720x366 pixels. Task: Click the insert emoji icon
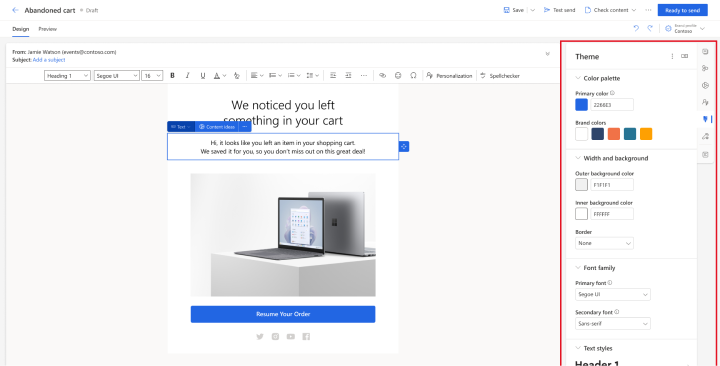[x=398, y=76]
